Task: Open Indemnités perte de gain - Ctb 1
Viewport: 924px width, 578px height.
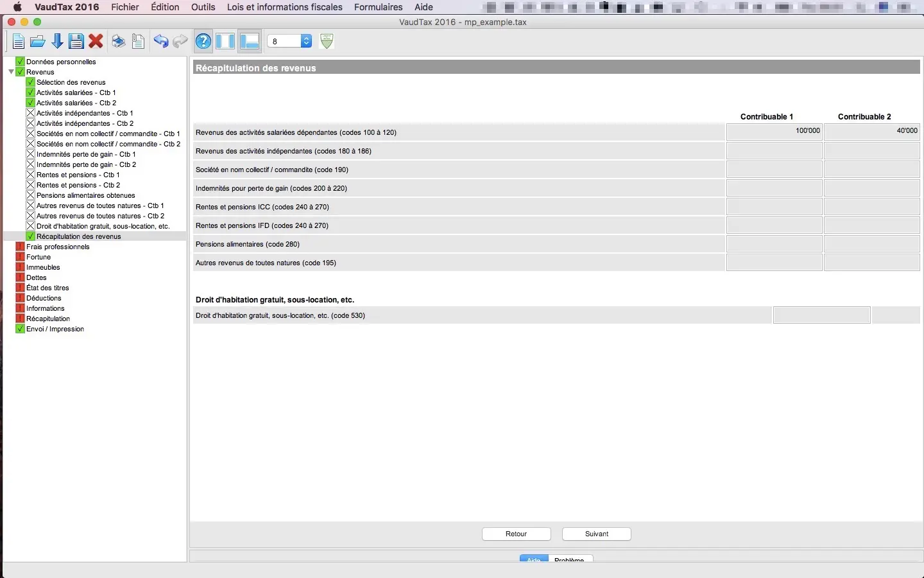Action: 86,154
